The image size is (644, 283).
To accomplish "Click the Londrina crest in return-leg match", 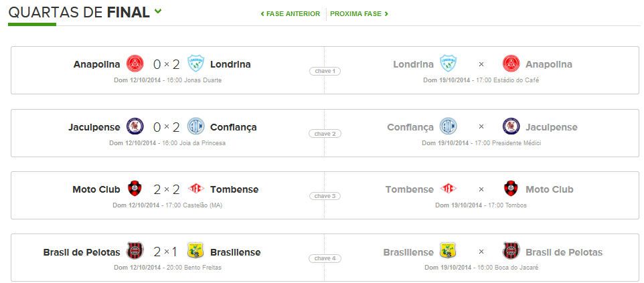I will 449,64.
